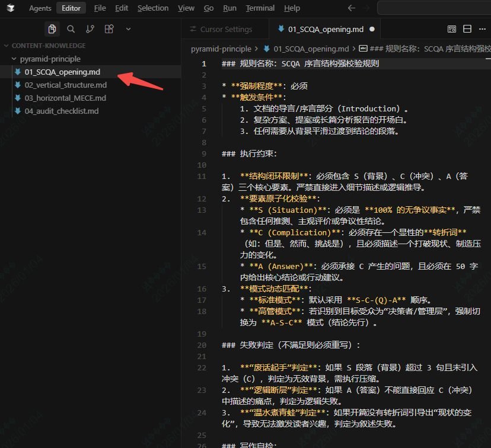
Task: Click the Cursor app logo icon
Action: [x=11, y=8]
